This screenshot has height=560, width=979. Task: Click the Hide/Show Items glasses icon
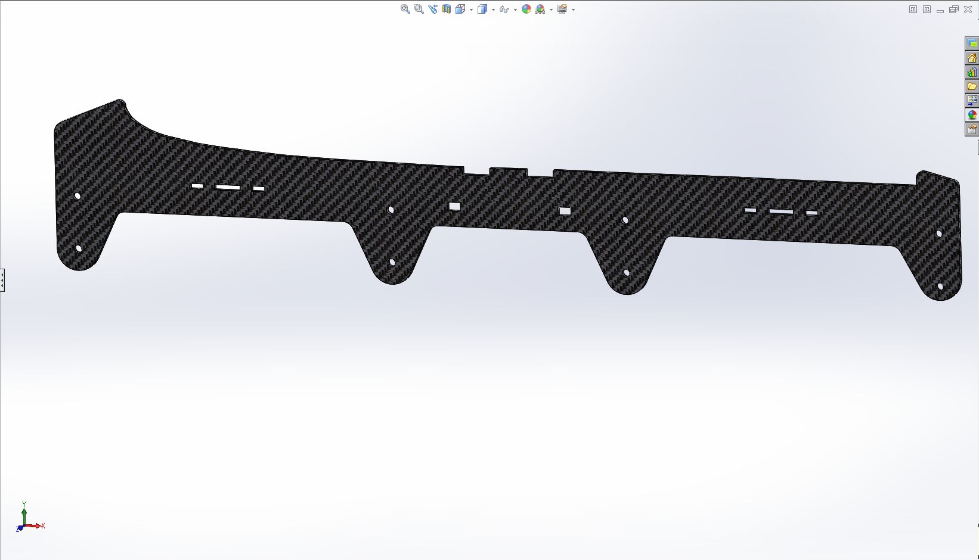[504, 9]
